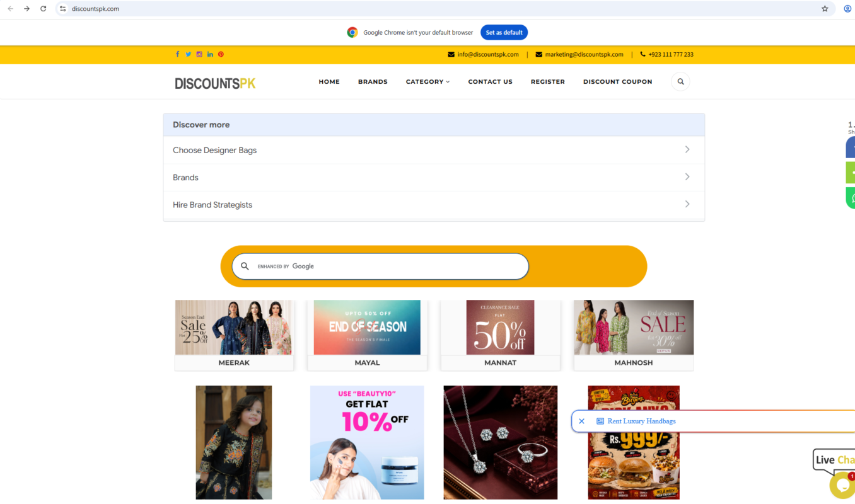View site information icon in address bar
Screen dimensions: 855x504
(x=62, y=9)
